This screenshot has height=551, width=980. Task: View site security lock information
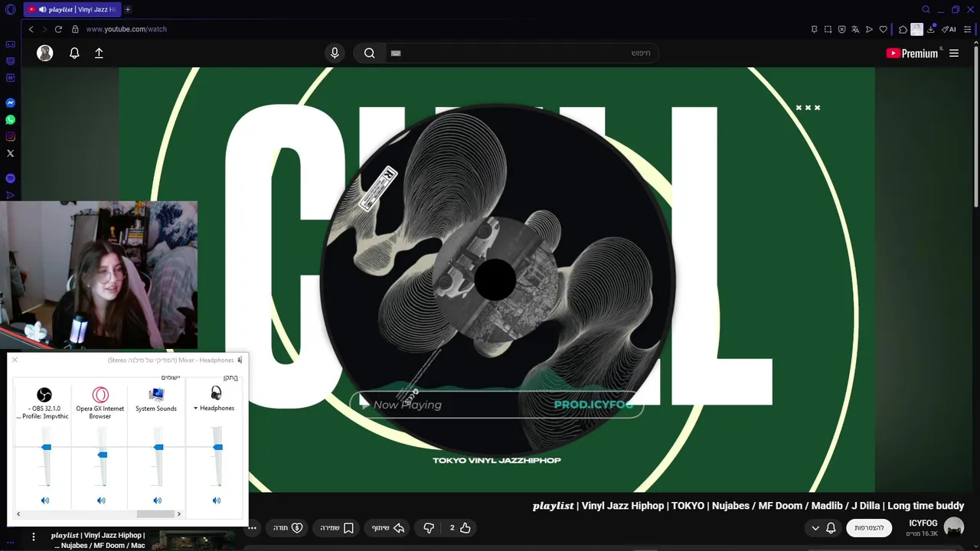75,29
